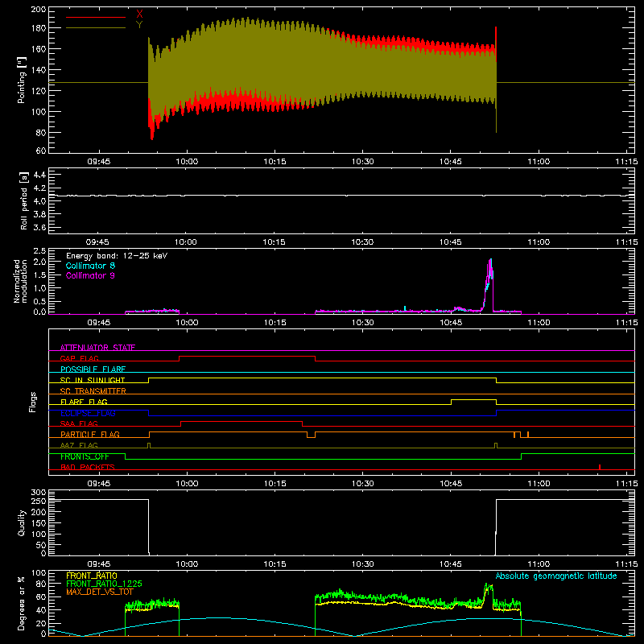
Task: Click the olive Y legend letter
Action: click(x=139, y=25)
